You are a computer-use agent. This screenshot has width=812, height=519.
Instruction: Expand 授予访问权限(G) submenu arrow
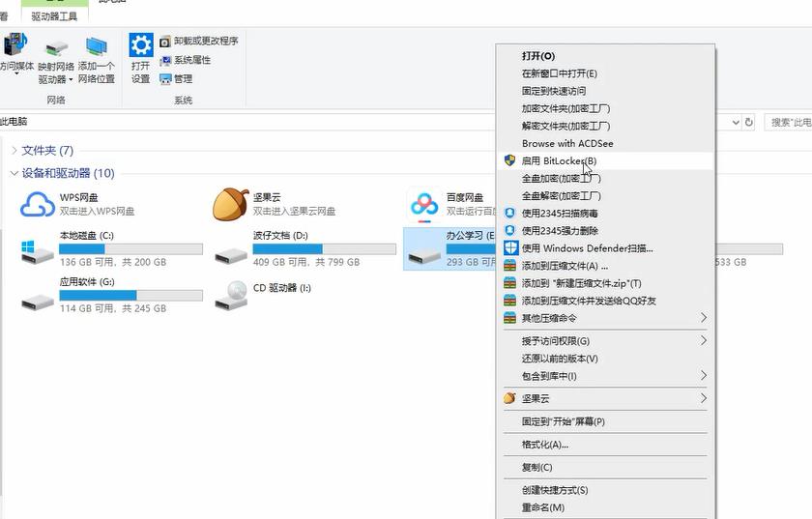tap(704, 340)
